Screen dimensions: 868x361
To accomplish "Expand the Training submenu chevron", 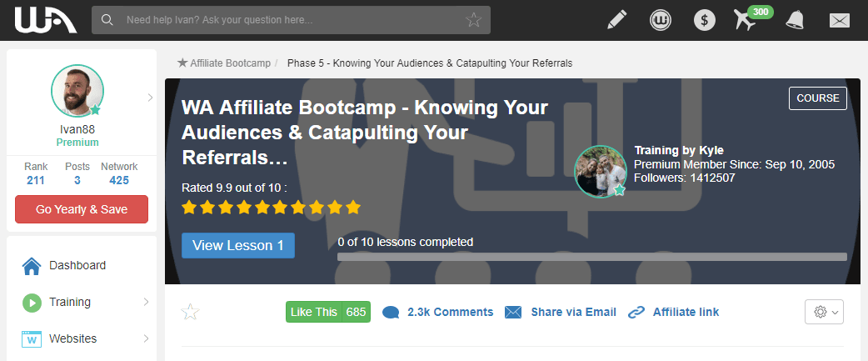I will [x=146, y=302].
